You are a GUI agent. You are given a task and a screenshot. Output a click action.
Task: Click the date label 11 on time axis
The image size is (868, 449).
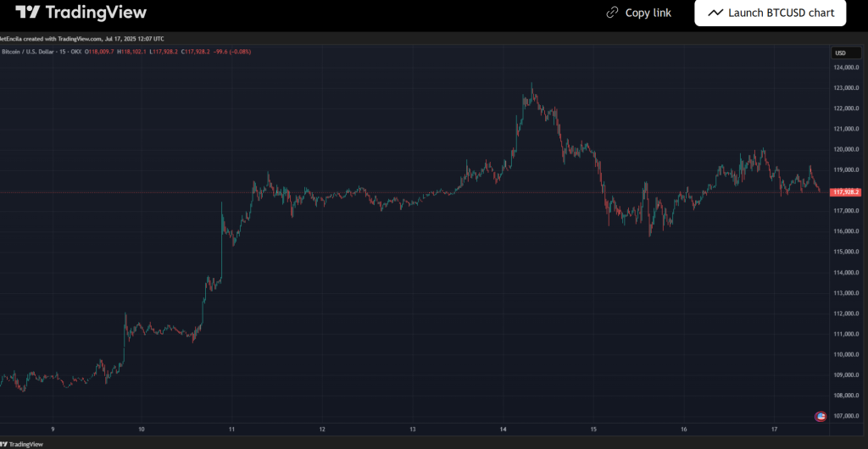click(x=231, y=430)
